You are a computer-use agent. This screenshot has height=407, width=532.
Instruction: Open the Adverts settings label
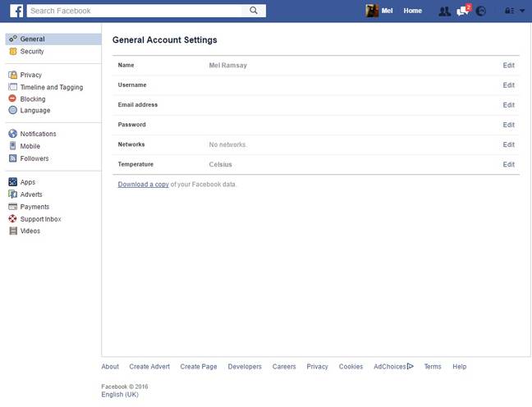[x=31, y=194]
